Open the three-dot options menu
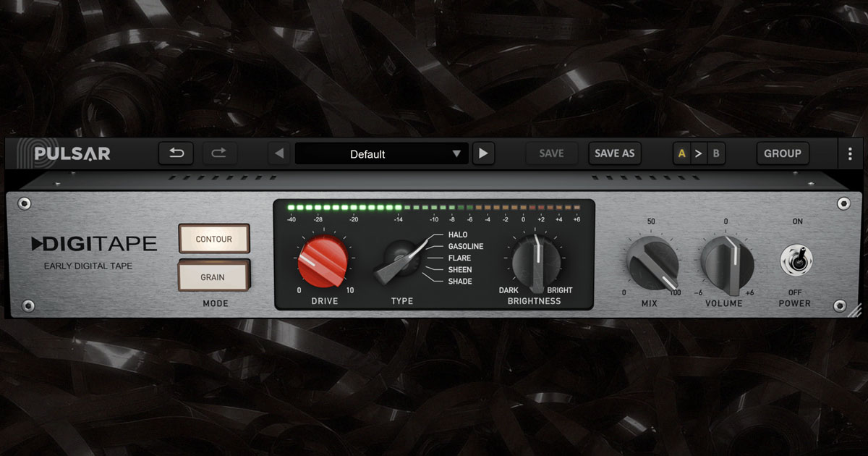 coord(851,153)
